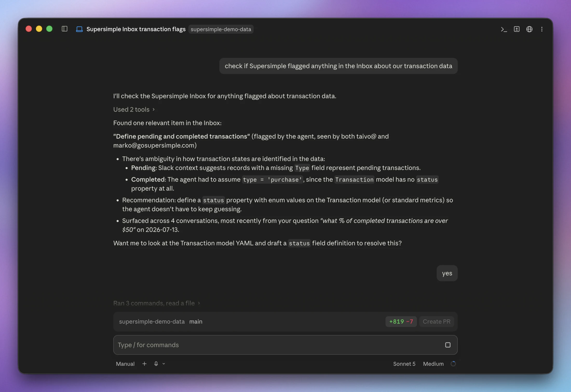Image resolution: width=571 pixels, height=392 pixels.
Task: Click the yellow minimize window button
Action: [39, 29]
